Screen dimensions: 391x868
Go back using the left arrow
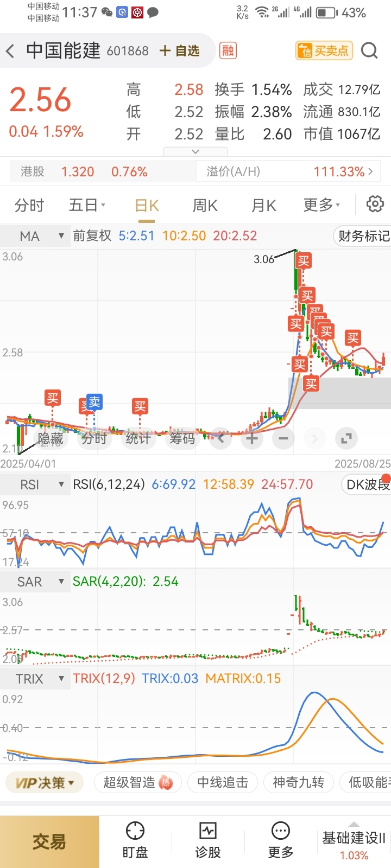pos(10,52)
